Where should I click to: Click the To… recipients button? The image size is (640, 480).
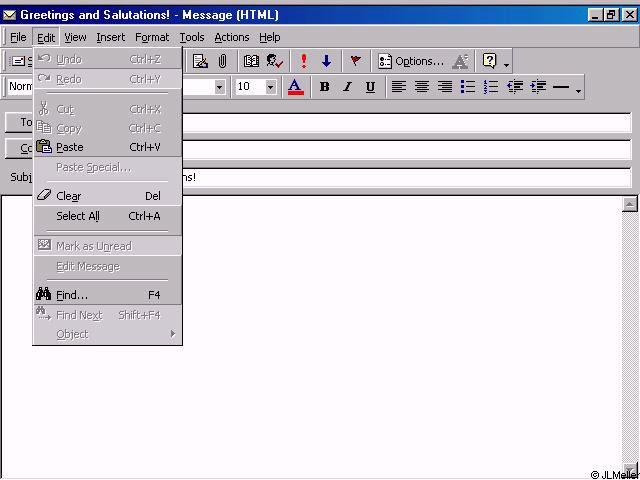tap(19, 122)
